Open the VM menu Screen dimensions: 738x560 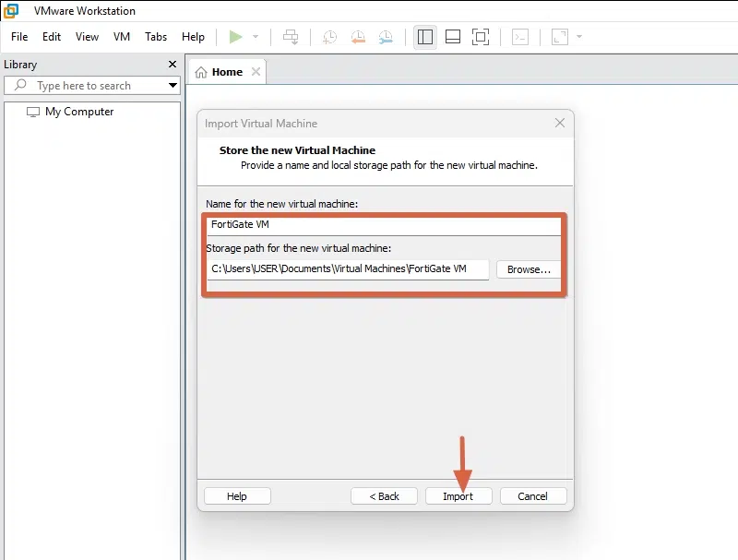click(122, 37)
